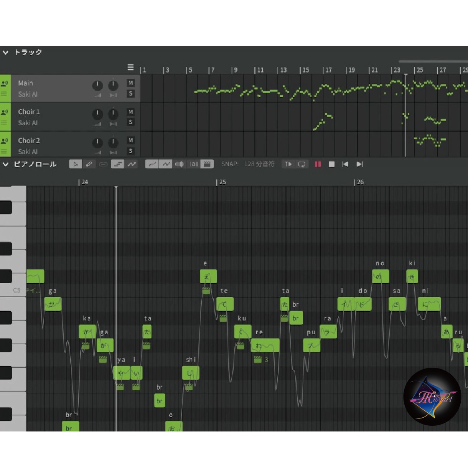Stop playback
Image resolution: width=468 pixels, height=476 pixels.
332,164
